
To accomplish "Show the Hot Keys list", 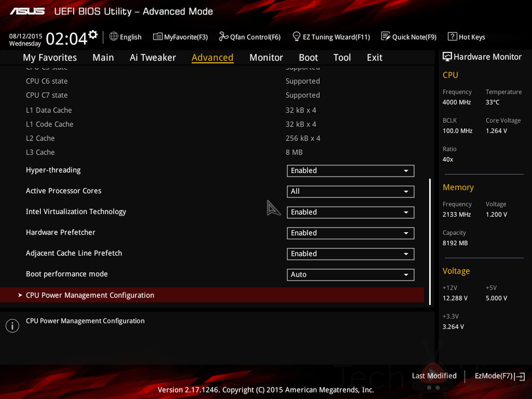I will [466, 37].
